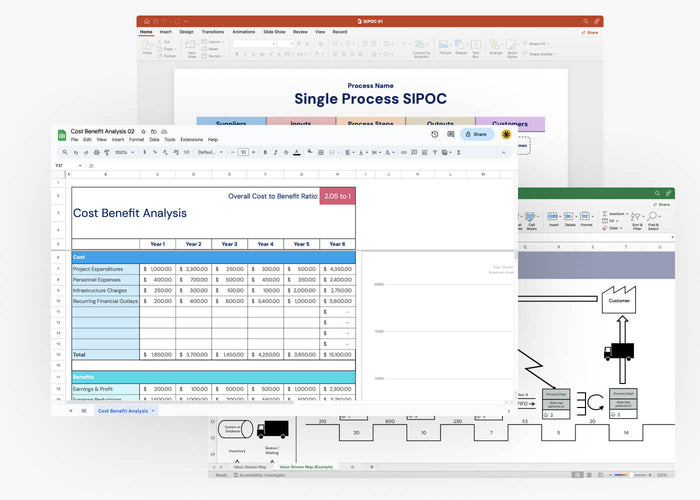Image resolution: width=700 pixels, height=500 pixels.
Task: Click Sort & Filter icon in Excel ribbon
Action: [637, 219]
